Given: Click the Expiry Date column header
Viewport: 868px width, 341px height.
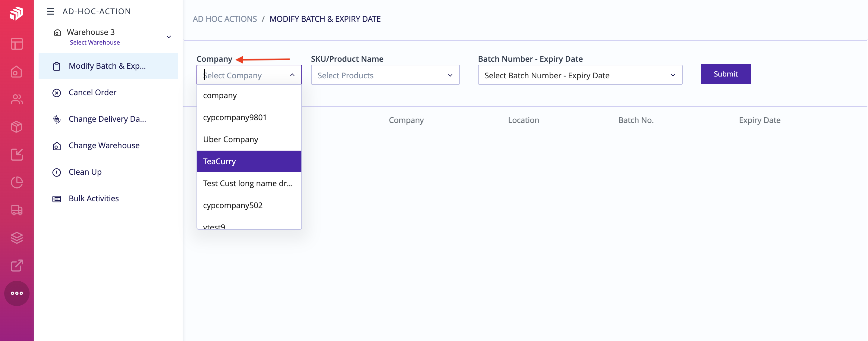Looking at the screenshot, I should point(759,120).
